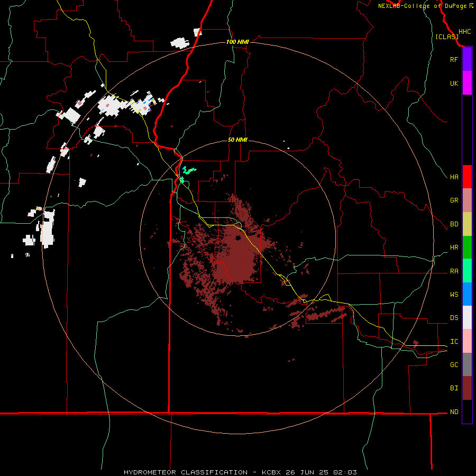
Task: Select the IC light pink legend swatch
Action: pyautogui.click(x=467, y=341)
